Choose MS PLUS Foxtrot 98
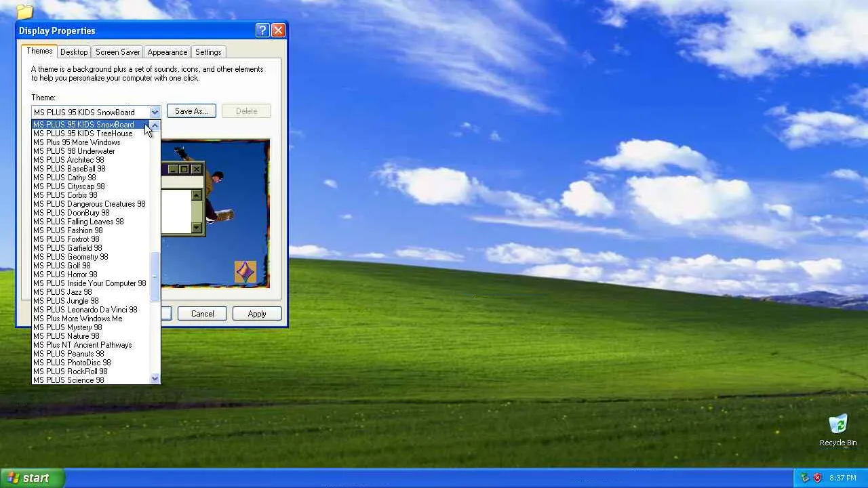Image resolution: width=868 pixels, height=488 pixels. (91, 239)
